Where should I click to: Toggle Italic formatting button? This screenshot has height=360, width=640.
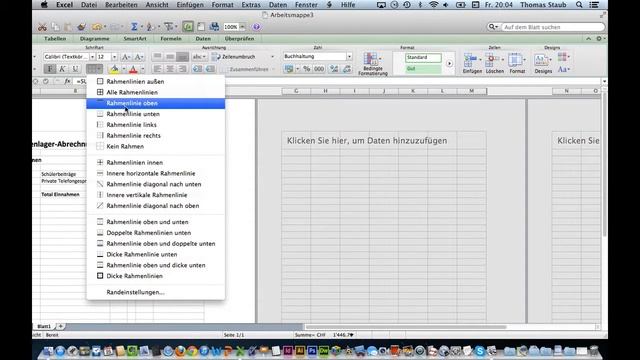click(x=62, y=69)
